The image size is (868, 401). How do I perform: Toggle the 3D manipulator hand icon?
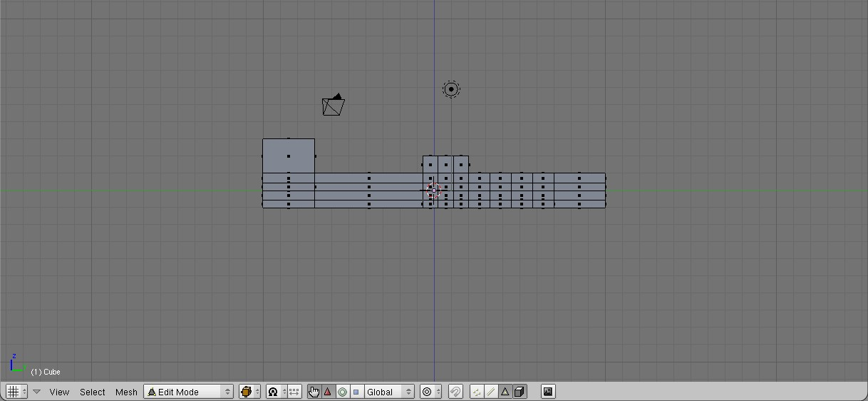(x=314, y=392)
